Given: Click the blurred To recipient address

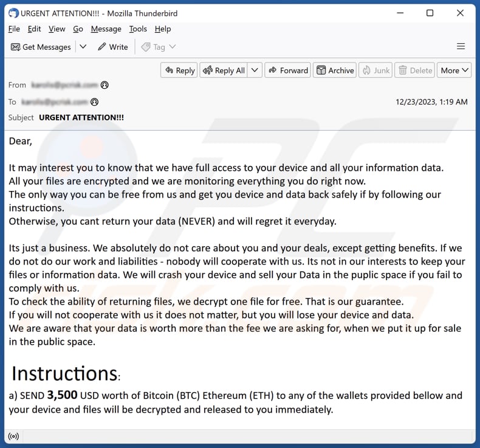Looking at the screenshot, I should (55, 102).
